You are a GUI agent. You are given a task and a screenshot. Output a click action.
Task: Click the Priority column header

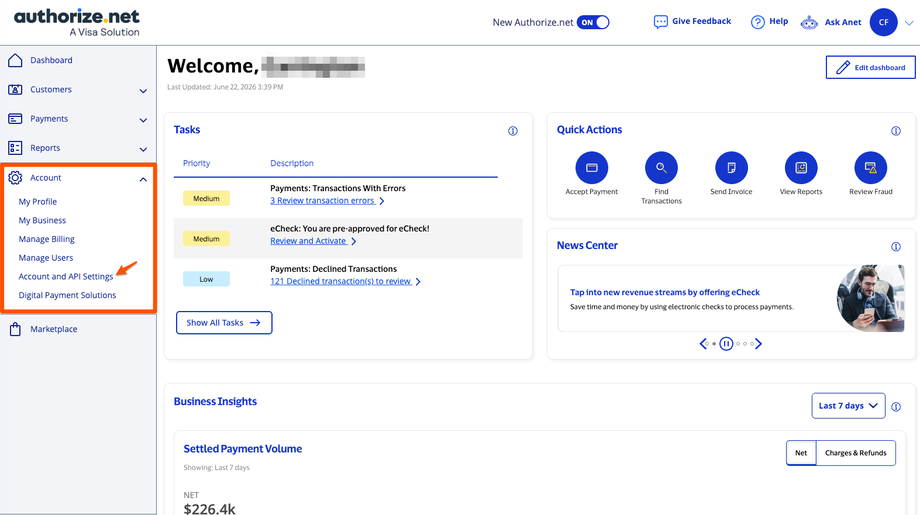[197, 163]
